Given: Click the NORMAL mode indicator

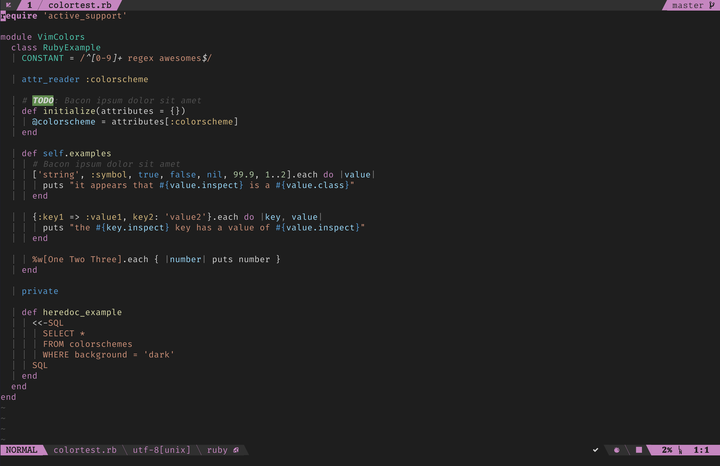Looking at the screenshot, I should click(x=22, y=450).
